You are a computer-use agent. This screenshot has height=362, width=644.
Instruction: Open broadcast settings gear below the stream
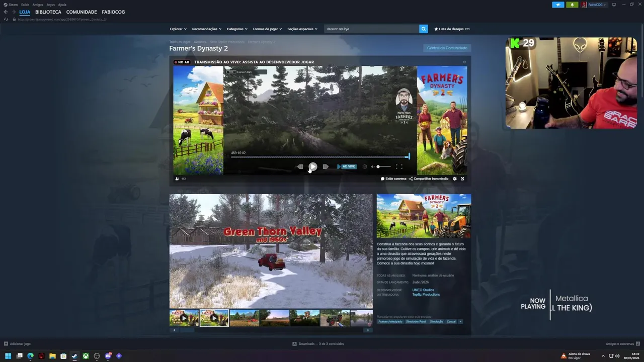click(455, 178)
